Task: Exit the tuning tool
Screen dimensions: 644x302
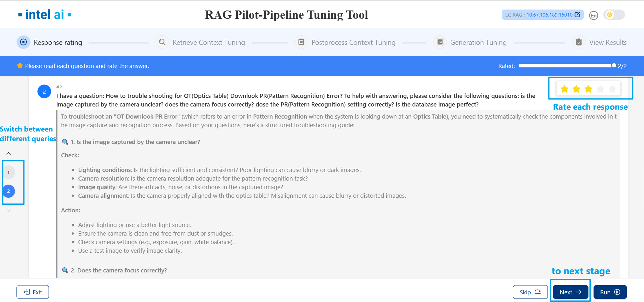Action: (x=33, y=292)
